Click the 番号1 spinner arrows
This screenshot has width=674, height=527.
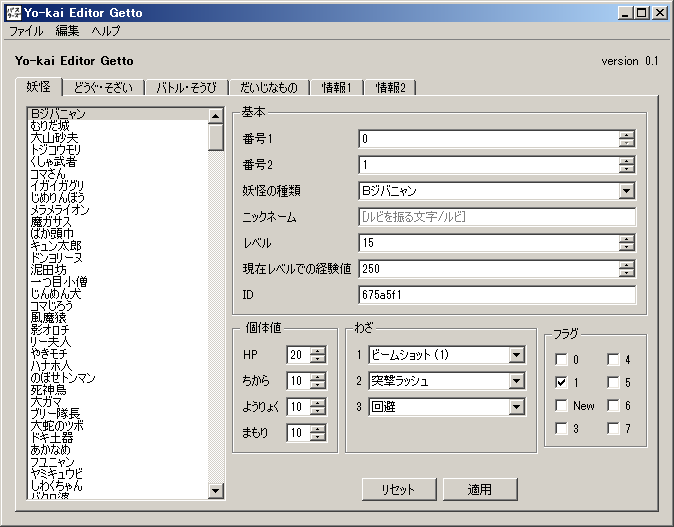pos(626,139)
